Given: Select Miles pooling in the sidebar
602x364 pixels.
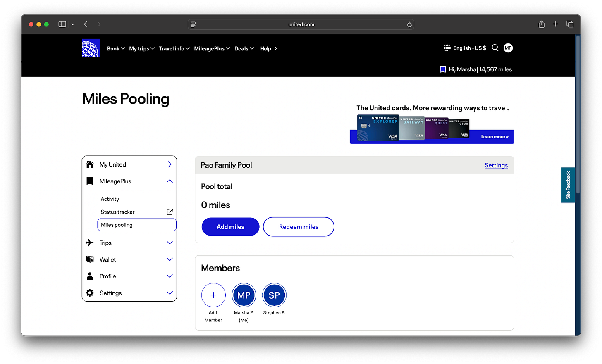Looking at the screenshot, I should tap(137, 225).
